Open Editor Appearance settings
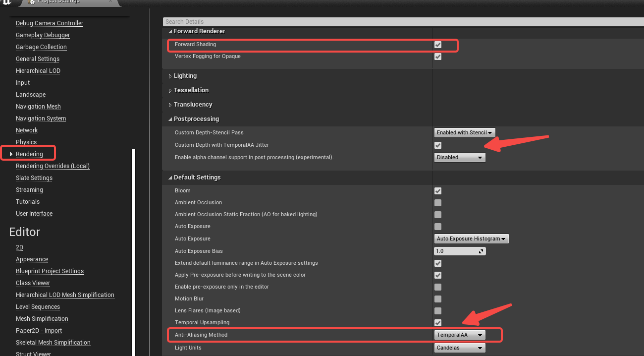The width and height of the screenshot is (644, 356). pos(32,259)
